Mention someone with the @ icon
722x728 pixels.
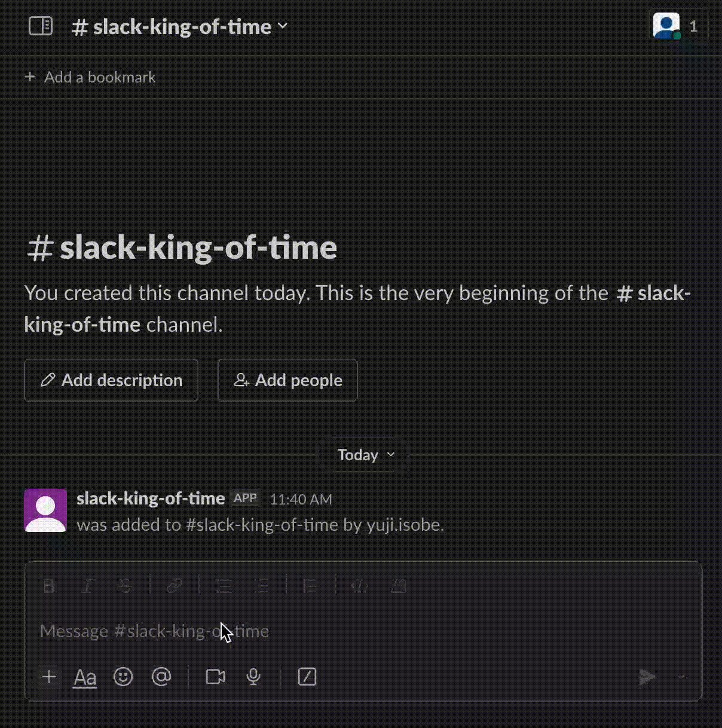click(161, 677)
